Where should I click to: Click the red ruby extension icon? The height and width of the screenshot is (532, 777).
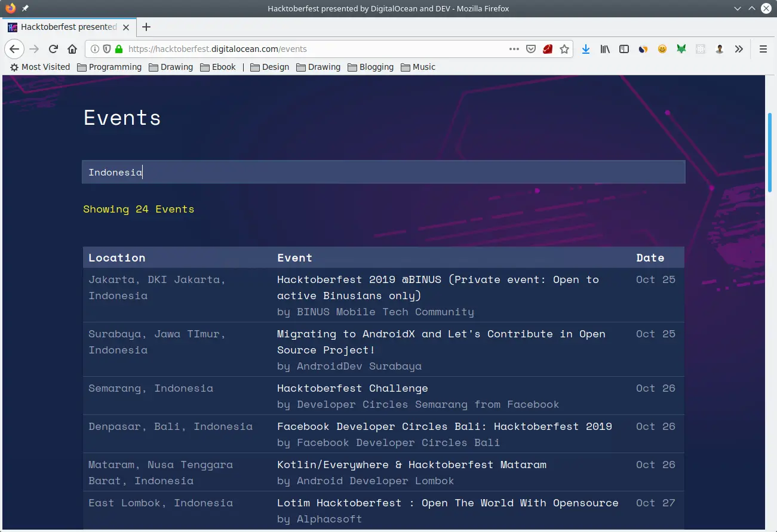pos(548,49)
